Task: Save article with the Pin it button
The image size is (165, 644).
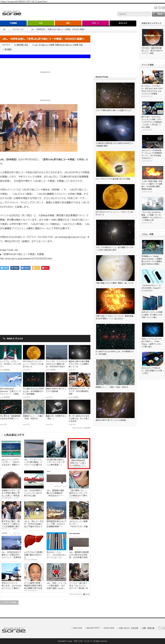Action: [x=45, y=268]
